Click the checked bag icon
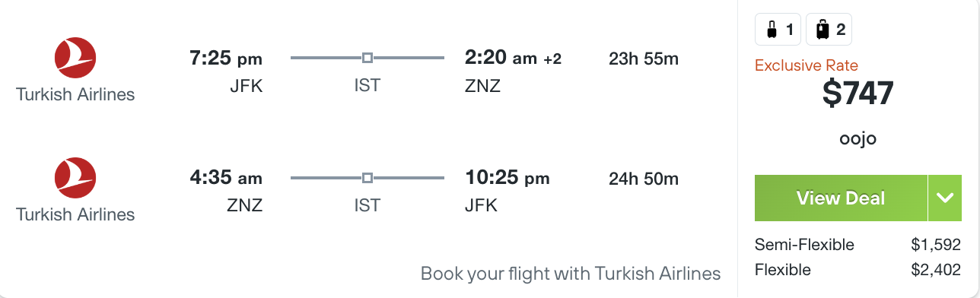The image size is (980, 298). pyautogui.click(x=822, y=30)
